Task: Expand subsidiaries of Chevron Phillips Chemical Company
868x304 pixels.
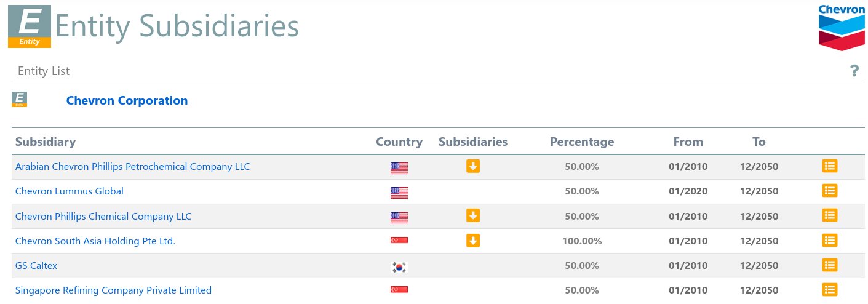Action: 472,215
